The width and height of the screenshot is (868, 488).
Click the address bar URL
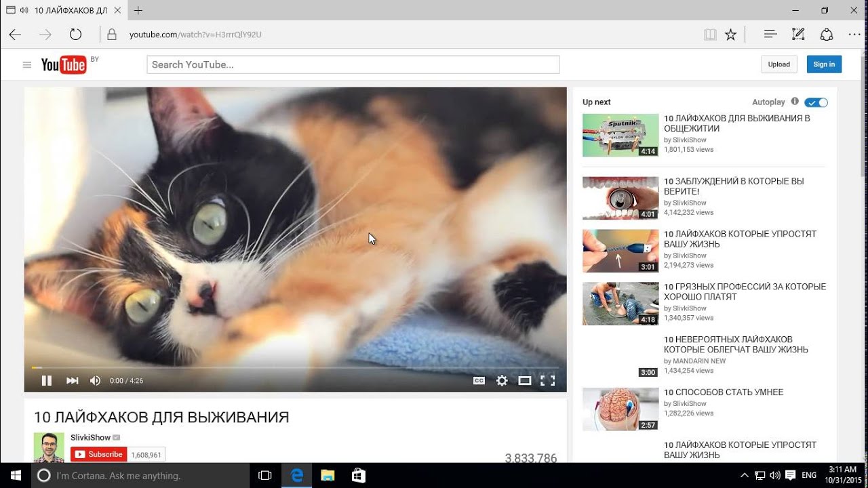pos(195,35)
